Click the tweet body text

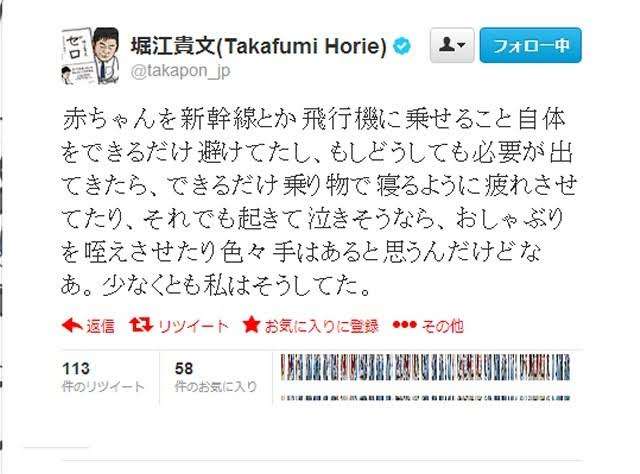318,201
